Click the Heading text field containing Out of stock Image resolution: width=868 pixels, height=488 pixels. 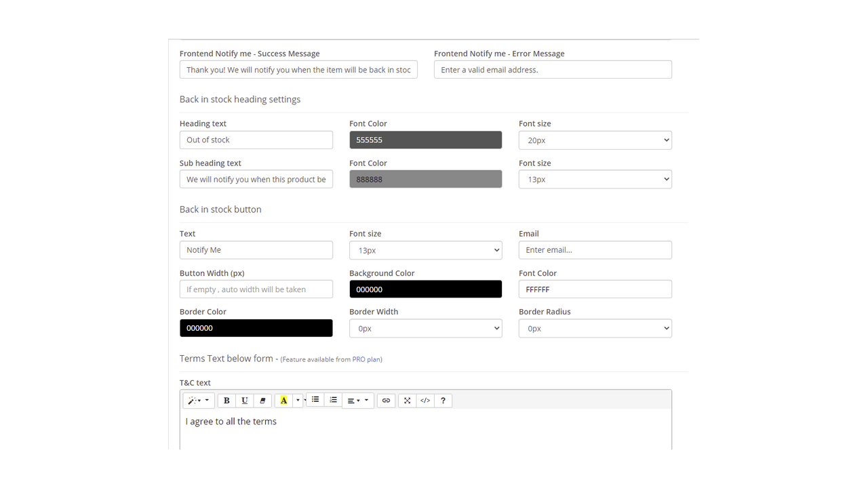tap(256, 140)
